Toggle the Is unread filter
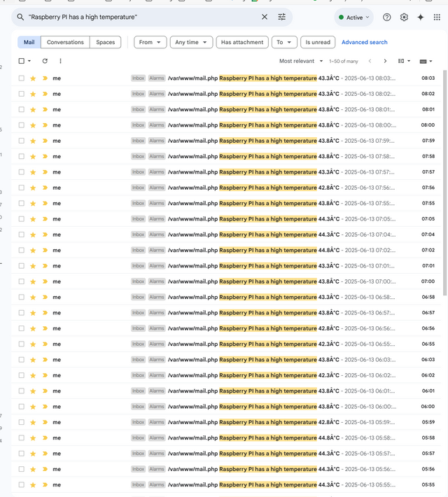This screenshot has width=448, height=497. [318, 42]
